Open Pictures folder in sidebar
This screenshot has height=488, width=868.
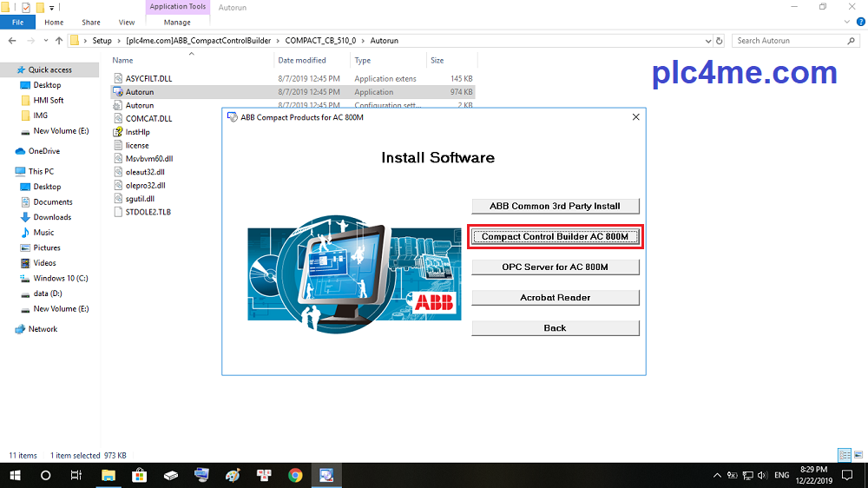[47, 247]
